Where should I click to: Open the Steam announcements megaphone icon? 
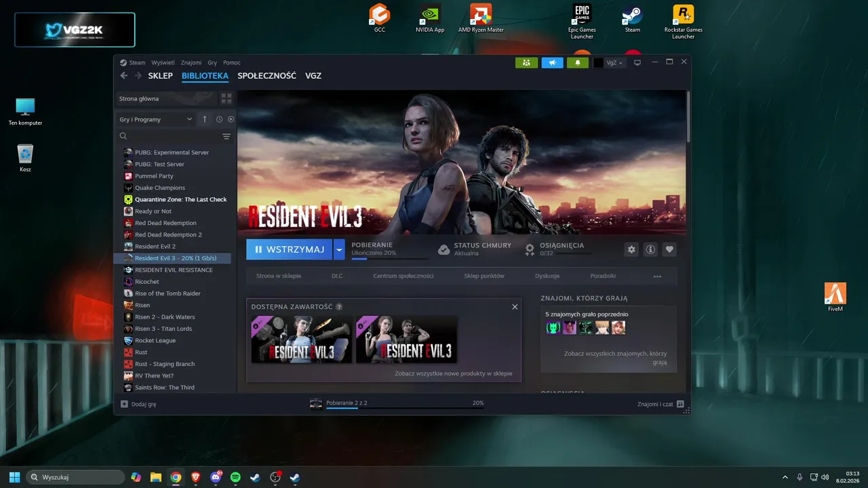tap(553, 62)
